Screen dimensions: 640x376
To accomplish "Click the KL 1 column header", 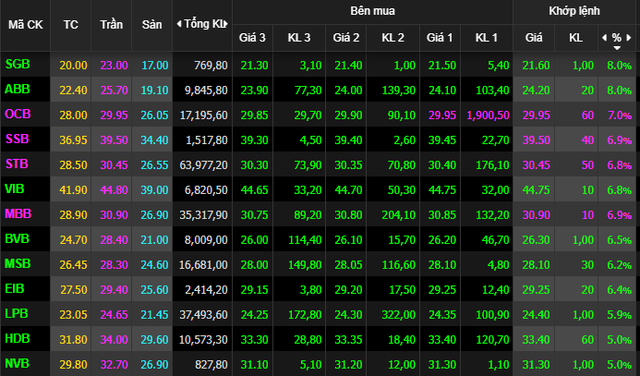I will [x=487, y=38].
